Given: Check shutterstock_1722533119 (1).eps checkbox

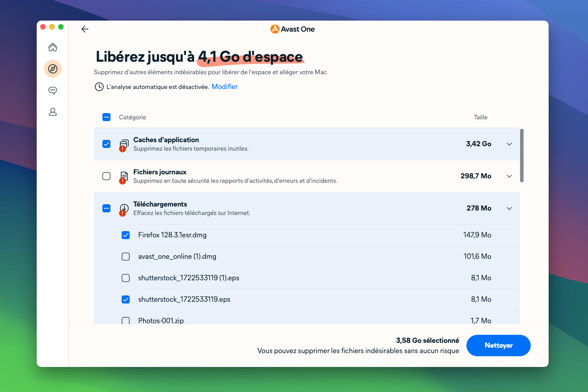Looking at the screenshot, I should [x=126, y=278].
